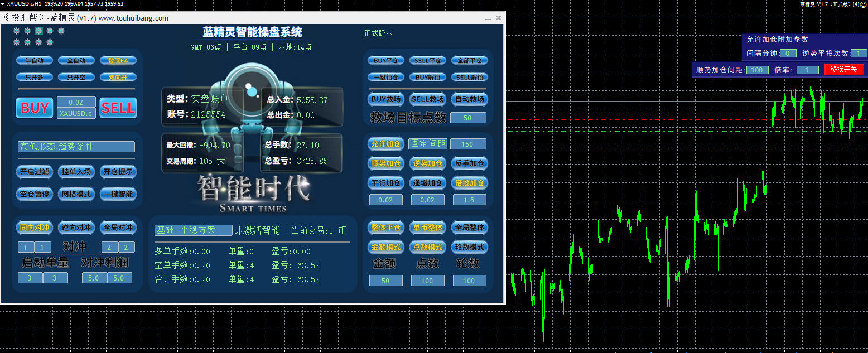Click the SELL平仓 button
Viewport: 868px width, 353px height.
click(428, 60)
